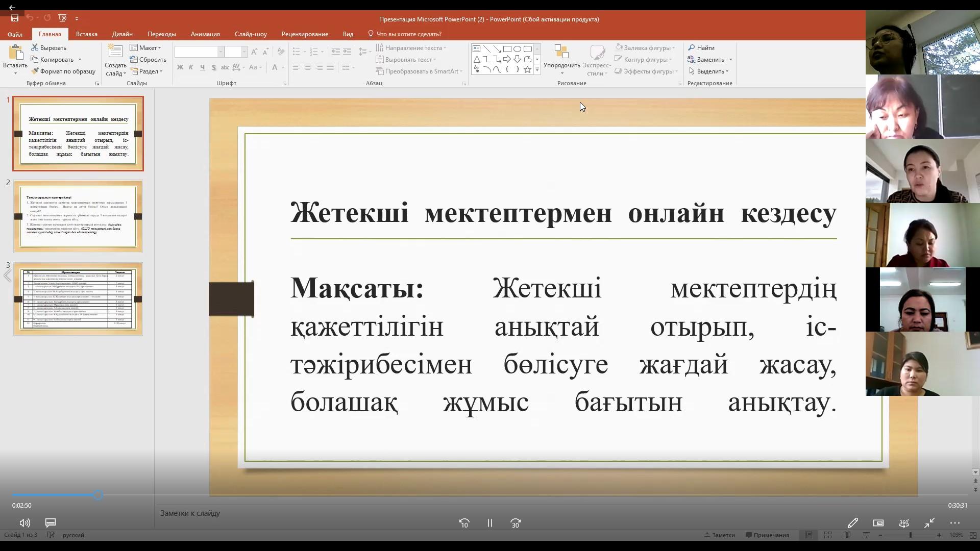The height and width of the screenshot is (551, 980).
Task: Select slide 2 thumbnail in the slide panel
Action: (x=78, y=216)
